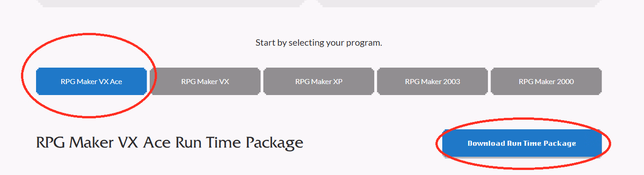Pick the gray 2003 program option

pos(432,82)
